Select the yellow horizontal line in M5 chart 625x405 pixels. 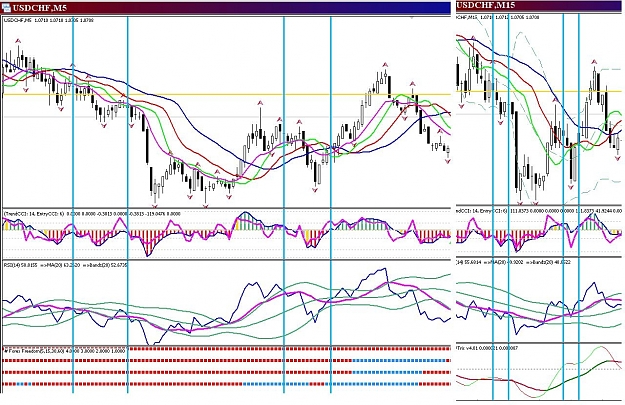point(226,94)
